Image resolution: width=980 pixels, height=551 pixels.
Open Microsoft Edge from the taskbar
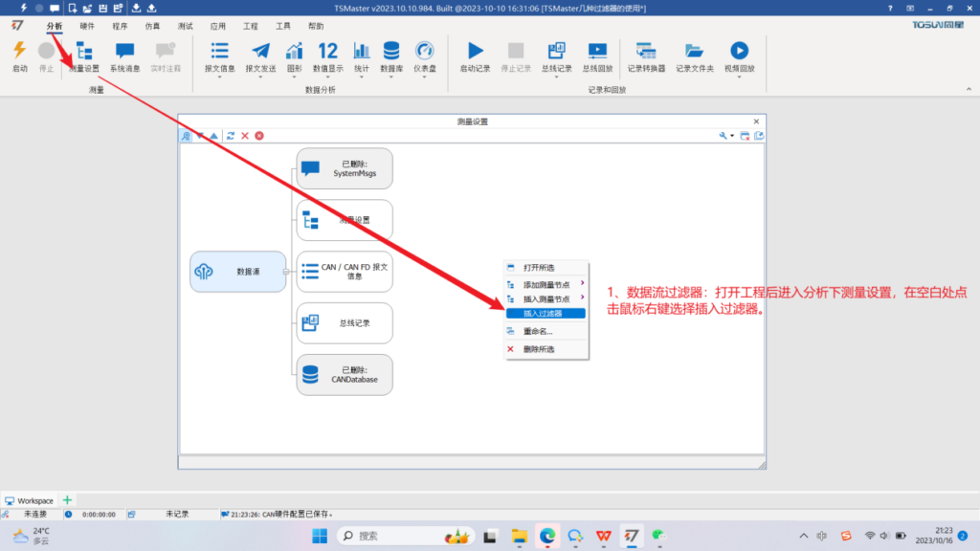tap(547, 536)
